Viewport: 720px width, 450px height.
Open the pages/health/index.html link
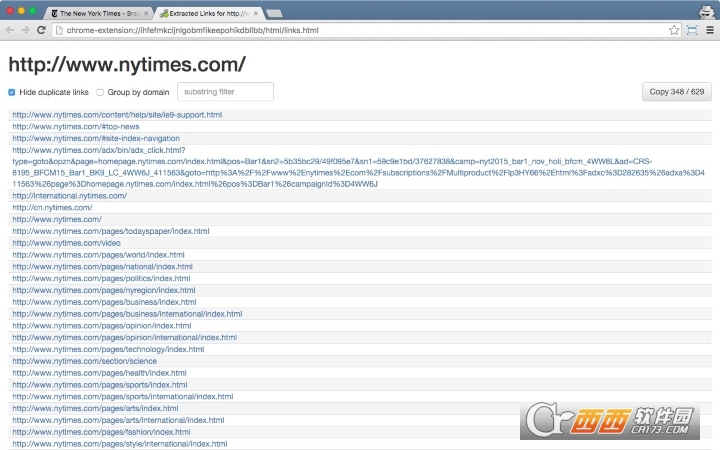coord(99,373)
